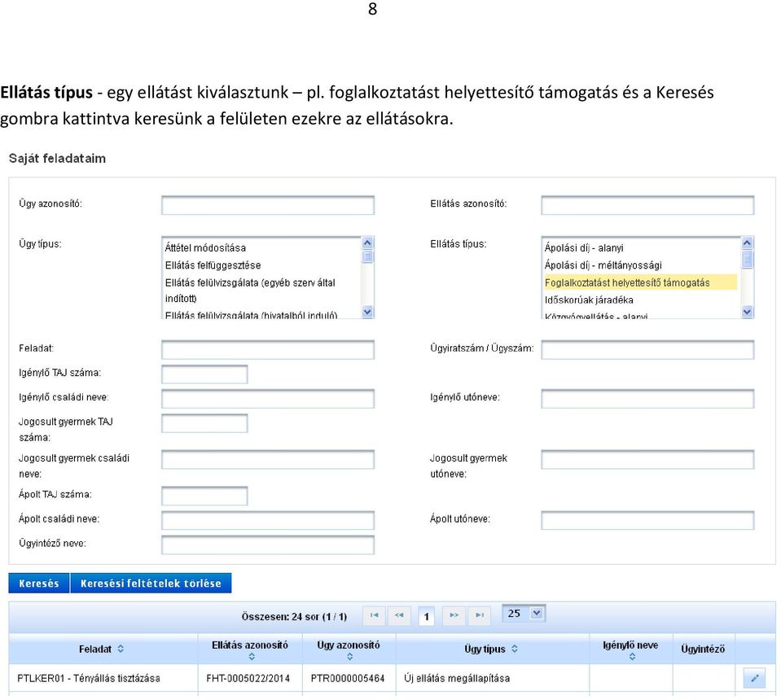This screenshot has height=700, width=781.
Task: Select Időskorúak járadéka option
Action: pyautogui.click(x=589, y=300)
